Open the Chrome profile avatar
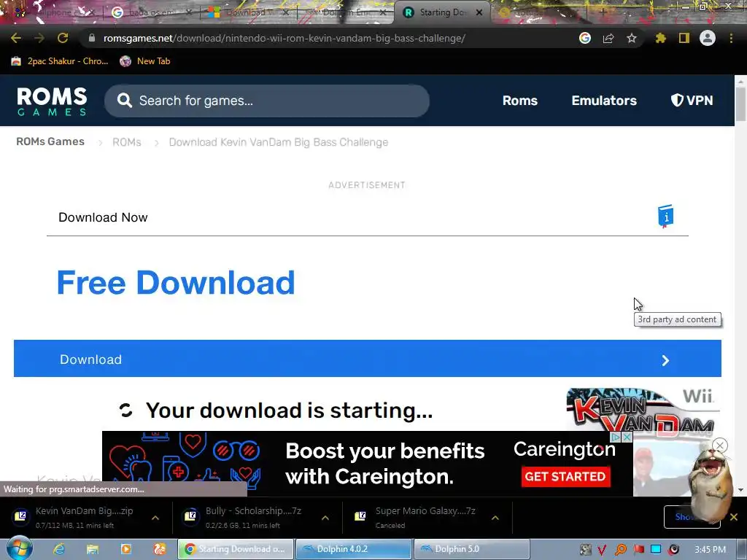The height and width of the screenshot is (560, 747). click(x=708, y=38)
